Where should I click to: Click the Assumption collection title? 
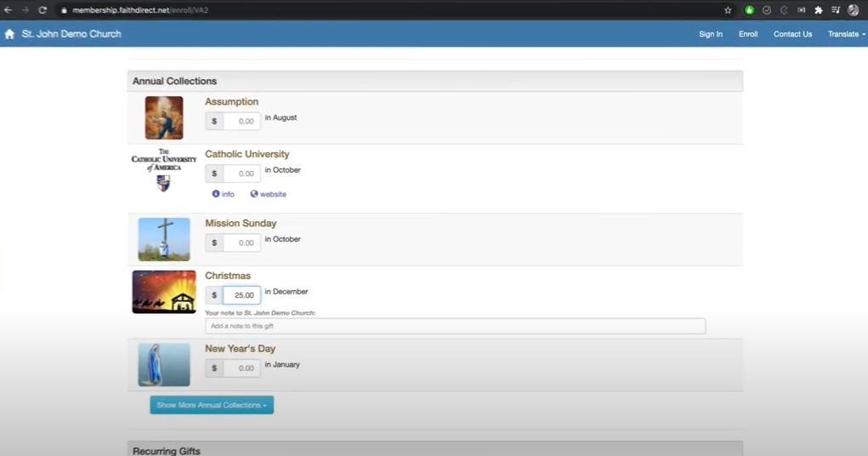coord(231,102)
